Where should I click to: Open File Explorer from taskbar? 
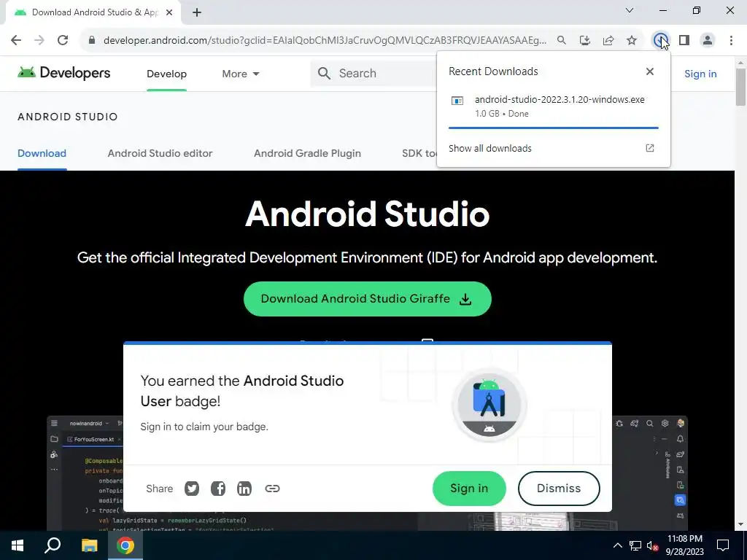89,545
